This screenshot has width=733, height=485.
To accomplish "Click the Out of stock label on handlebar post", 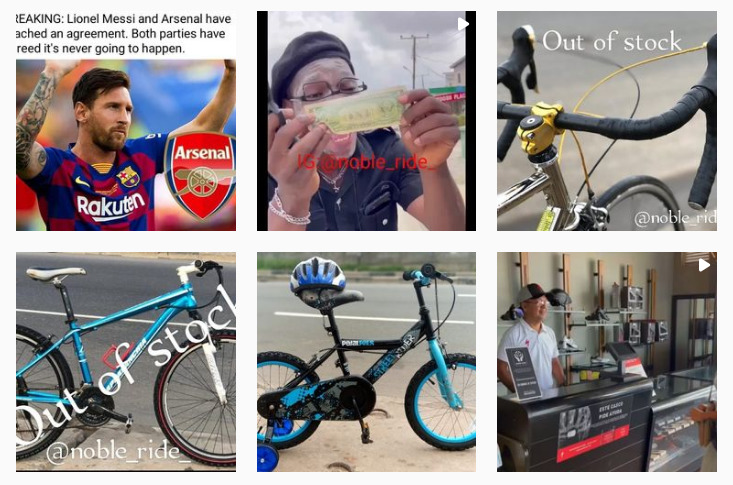I will click(612, 41).
